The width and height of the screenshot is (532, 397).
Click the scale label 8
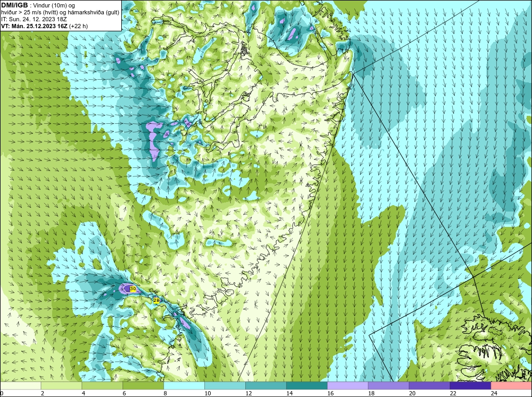coord(165,393)
